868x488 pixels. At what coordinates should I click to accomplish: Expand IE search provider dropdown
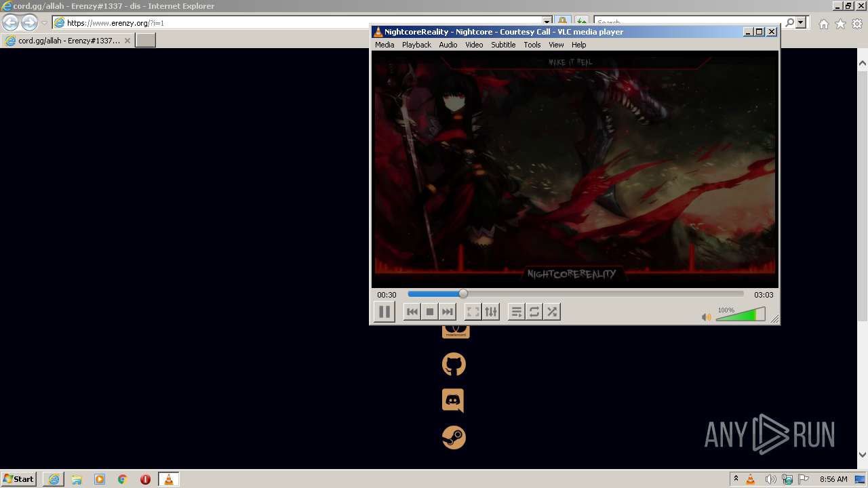click(801, 22)
